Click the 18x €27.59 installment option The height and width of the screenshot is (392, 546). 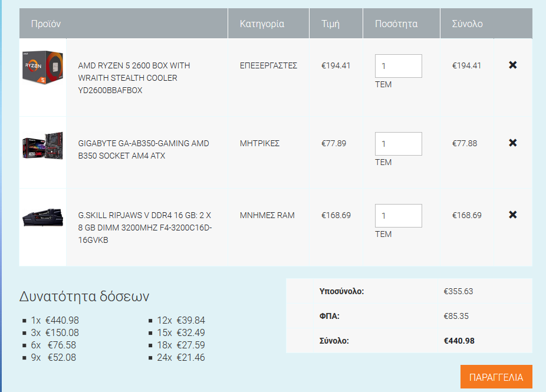(181, 345)
